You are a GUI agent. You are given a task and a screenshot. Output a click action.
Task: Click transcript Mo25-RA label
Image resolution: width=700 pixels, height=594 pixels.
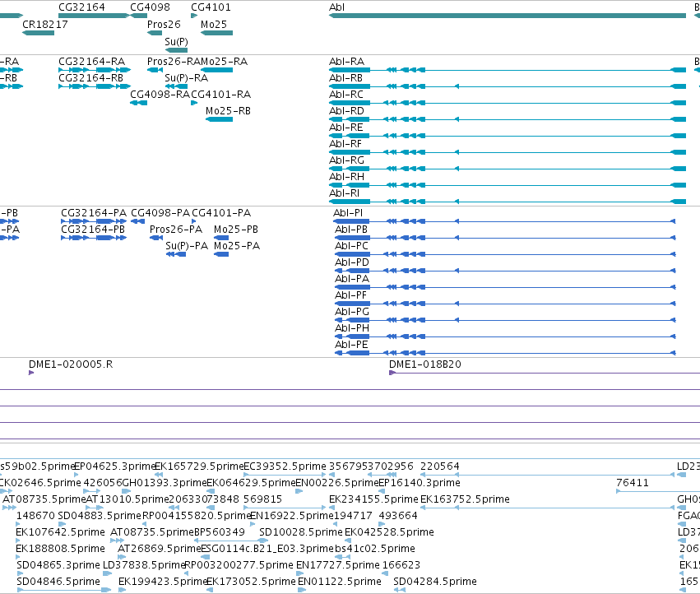(x=224, y=61)
